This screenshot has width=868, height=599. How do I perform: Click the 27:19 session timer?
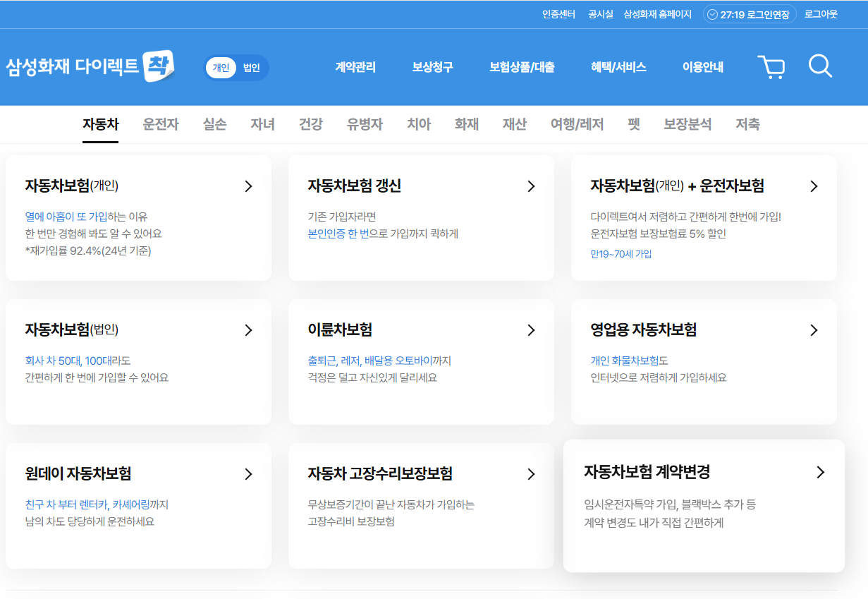[733, 14]
